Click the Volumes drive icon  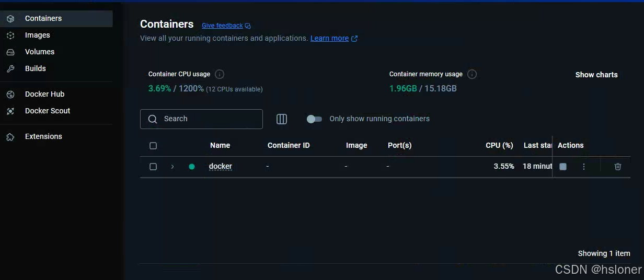[10, 52]
